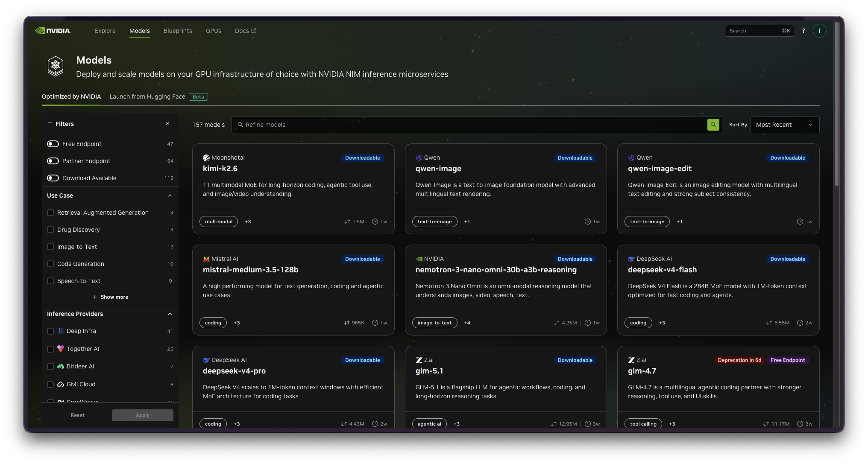Image resolution: width=868 pixels, height=464 pixels.
Task: Check the Bitdeer AI provider checkbox
Action: pos(50,367)
